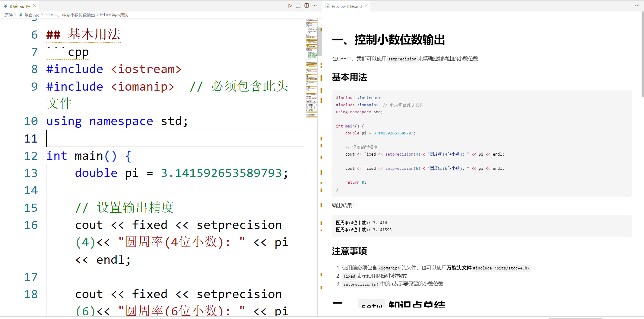
Task: Select the 组合.md editor tab
Action: (x=20, y=6)
